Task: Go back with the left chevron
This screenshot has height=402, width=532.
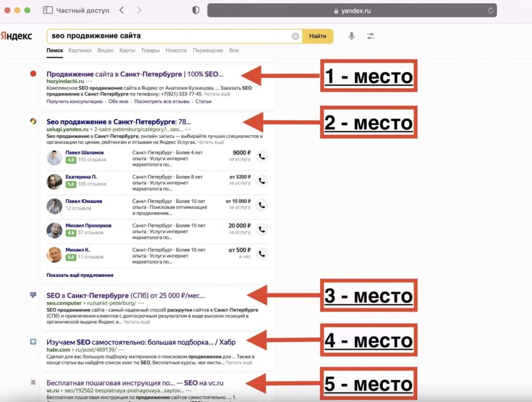Action: click(122, 10)
